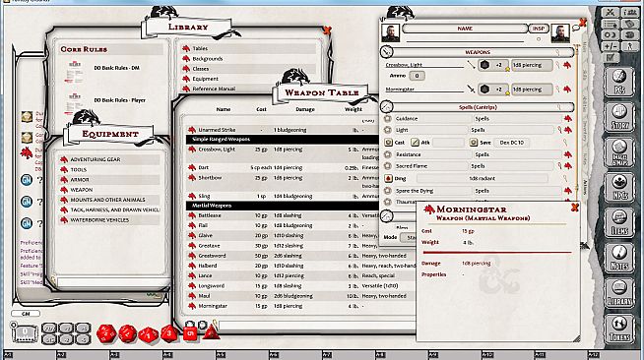Open the Story sidebar panel

619,117
